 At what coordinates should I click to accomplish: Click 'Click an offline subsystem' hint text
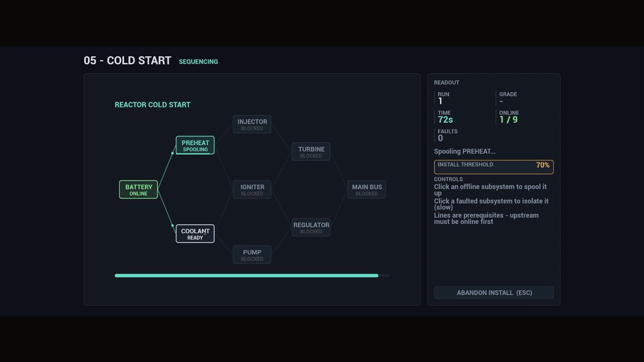(x=490, y=190)
